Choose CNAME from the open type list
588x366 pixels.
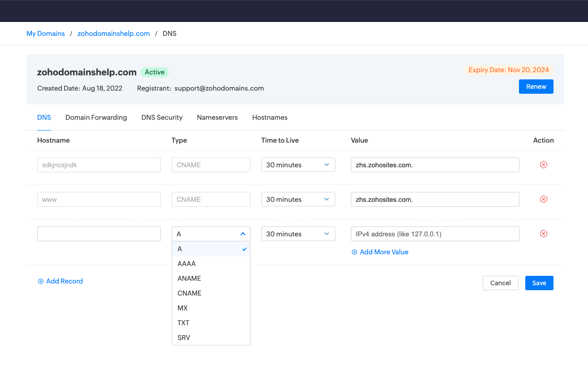click(x=211, y=293)
